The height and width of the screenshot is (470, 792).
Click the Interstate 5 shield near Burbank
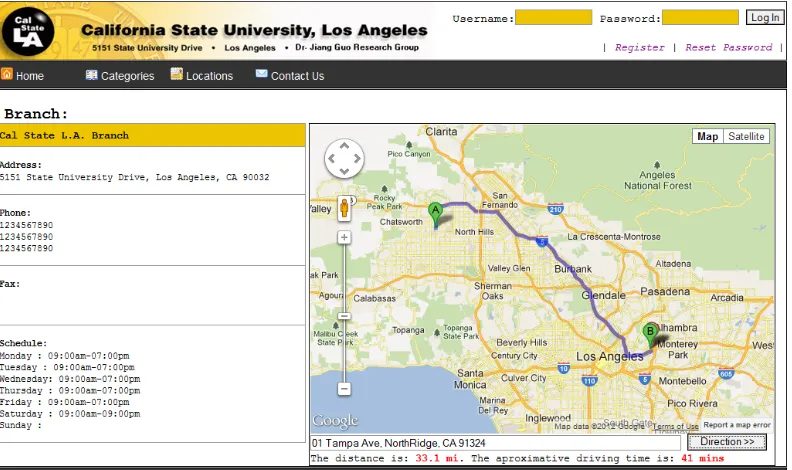click(x=542, y=241)
